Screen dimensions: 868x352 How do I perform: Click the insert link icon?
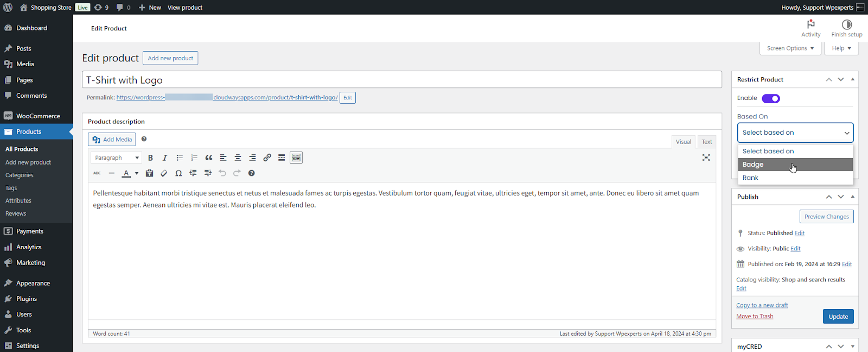[x=267, y=158]
